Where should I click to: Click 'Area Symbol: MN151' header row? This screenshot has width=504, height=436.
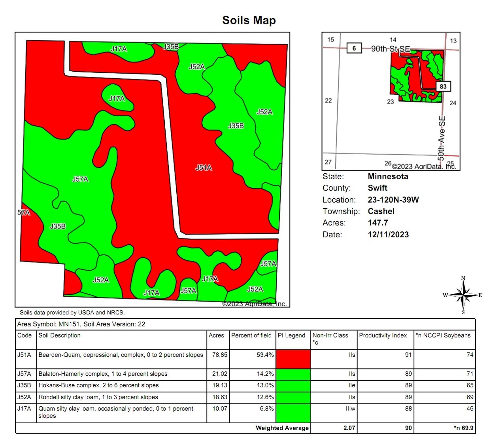click(245, 324)
